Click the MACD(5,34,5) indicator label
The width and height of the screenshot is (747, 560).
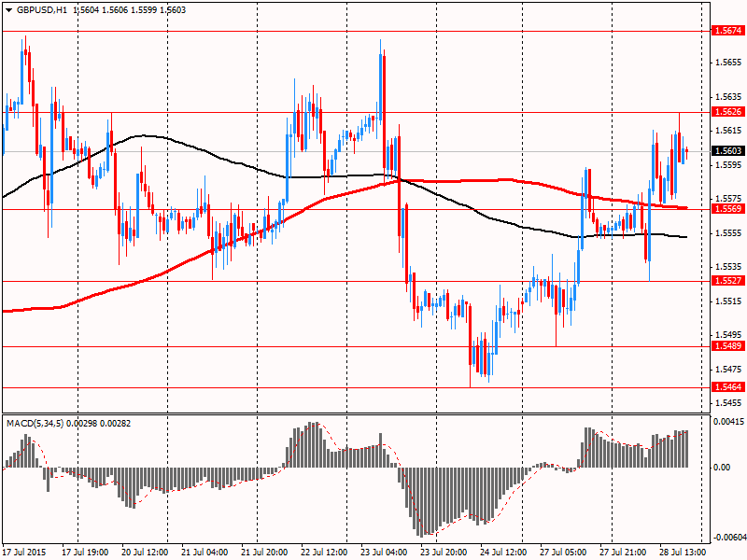(x=35, y=424)
